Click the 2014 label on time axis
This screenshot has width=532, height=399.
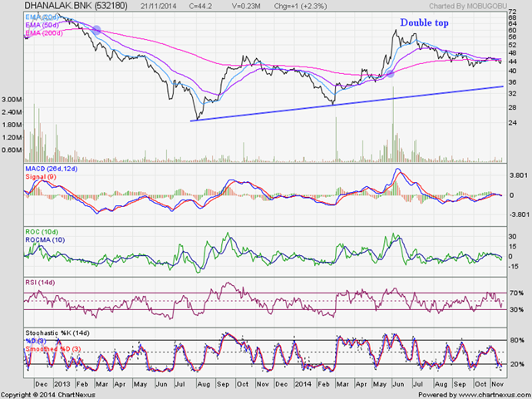point(303,384)
